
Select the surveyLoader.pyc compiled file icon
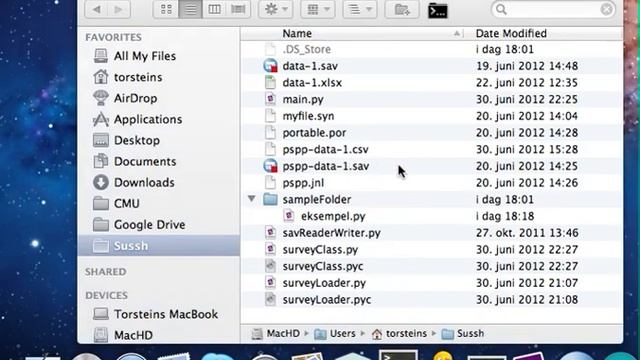270,300
